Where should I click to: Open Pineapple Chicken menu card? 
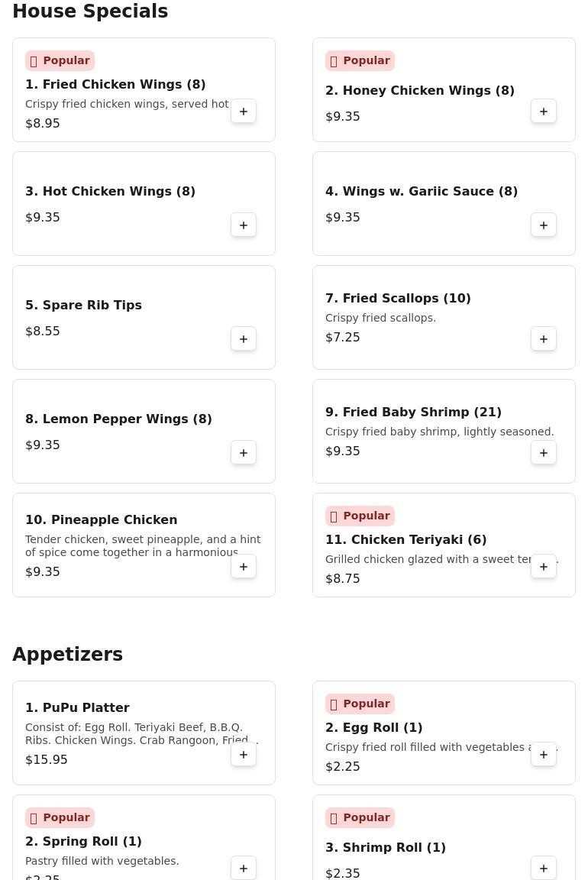pyautogui.click(x=144, y=545)
